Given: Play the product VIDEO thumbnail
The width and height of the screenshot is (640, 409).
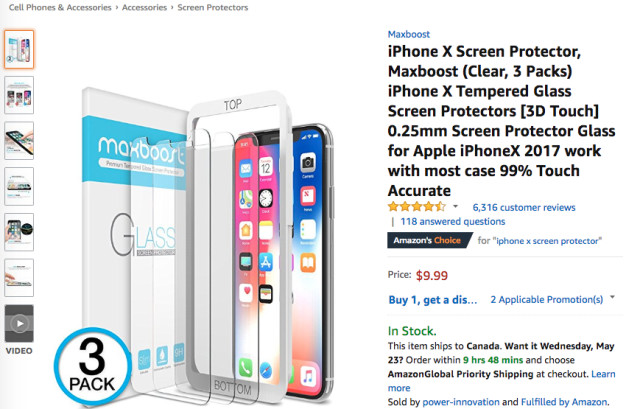Looking at the screenshot, I should pos(19,323).
